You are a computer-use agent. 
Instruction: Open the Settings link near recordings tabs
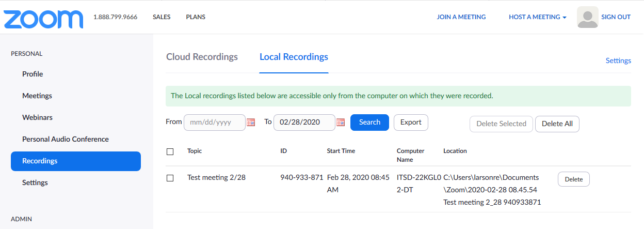click(x=618, y=60)
